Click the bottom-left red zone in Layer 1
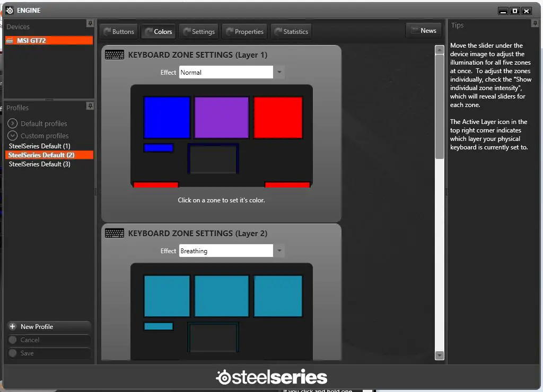The width and height of the screenshot is (543, 392). click(x=156, y=185)
